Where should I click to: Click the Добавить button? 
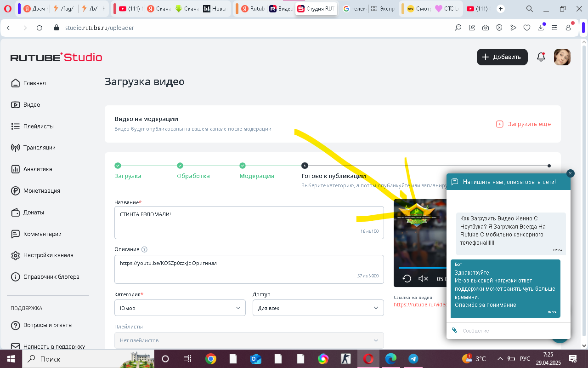[x=502, y=57]
